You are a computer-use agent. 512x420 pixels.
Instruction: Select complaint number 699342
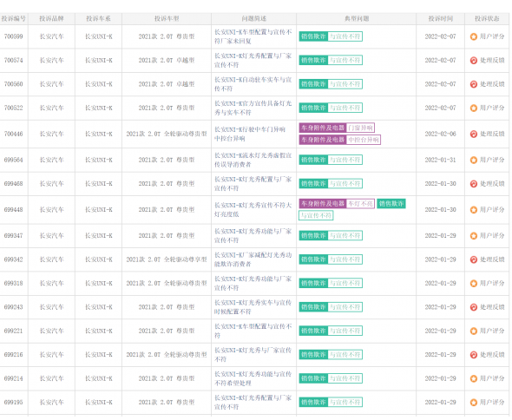click(13, 259)
